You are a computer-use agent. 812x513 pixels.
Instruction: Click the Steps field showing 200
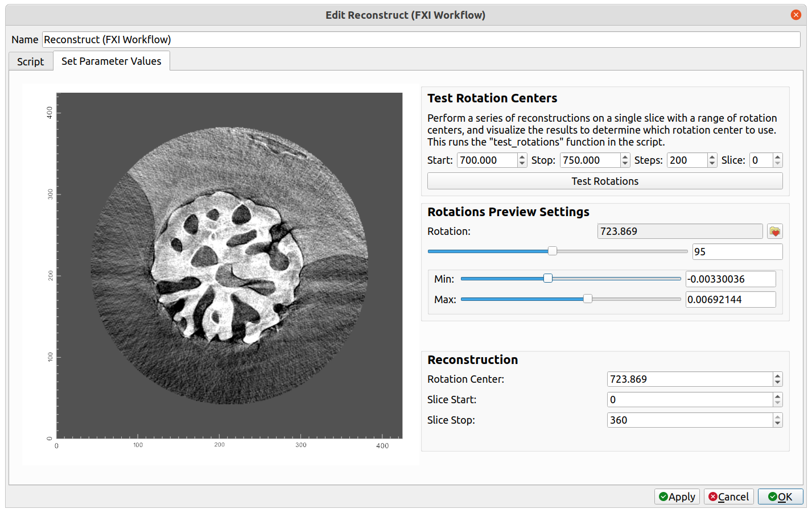(x=687, y=160)
